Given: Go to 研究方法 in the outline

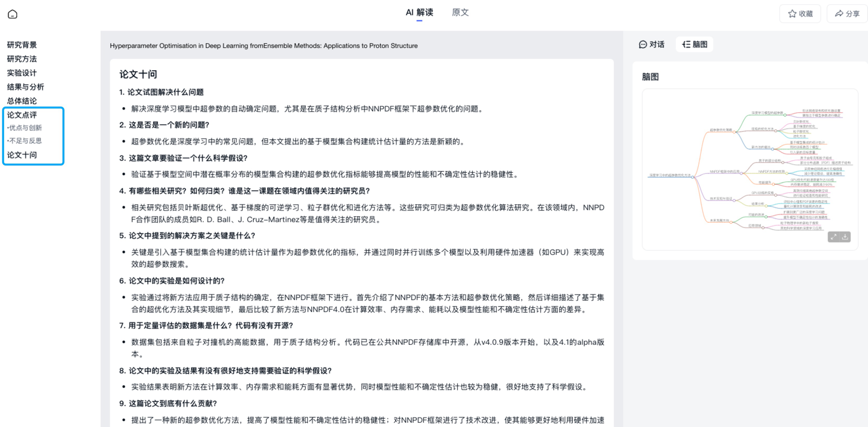Looking at the screenshot, I should [x=22, y=59].
